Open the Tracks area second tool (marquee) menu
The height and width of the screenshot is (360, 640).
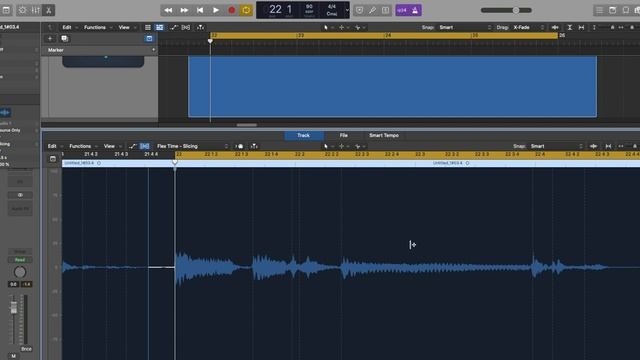(x=343, y=27)
